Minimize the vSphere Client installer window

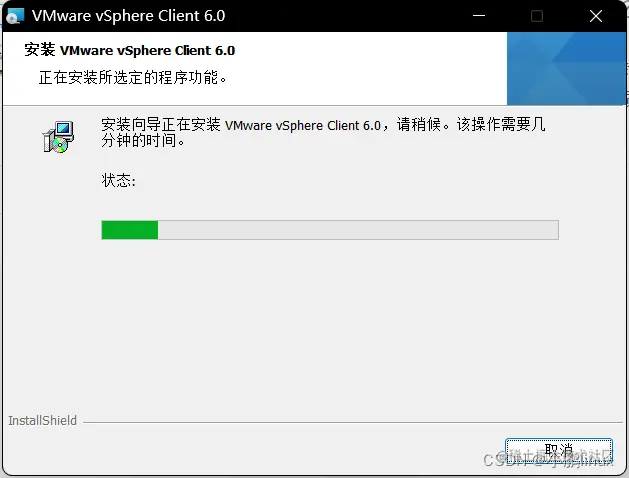pyautogui.click(x=479, y=16)
